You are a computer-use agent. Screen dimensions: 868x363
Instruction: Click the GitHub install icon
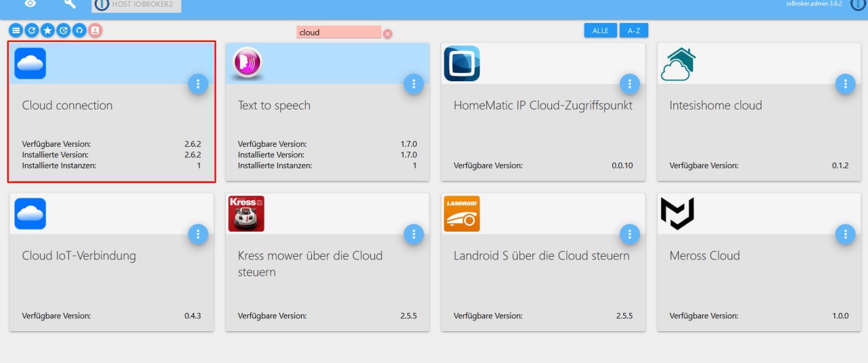point(79,30)
